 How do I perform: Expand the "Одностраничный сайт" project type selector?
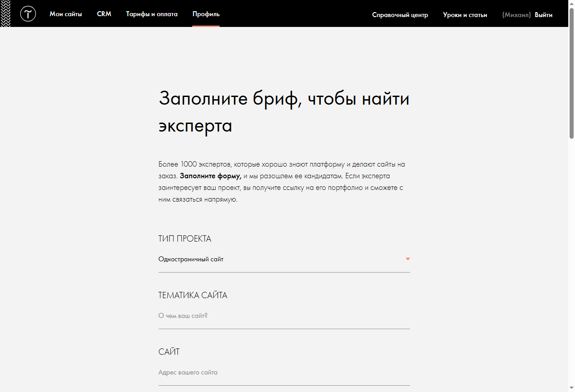(283, 259)
